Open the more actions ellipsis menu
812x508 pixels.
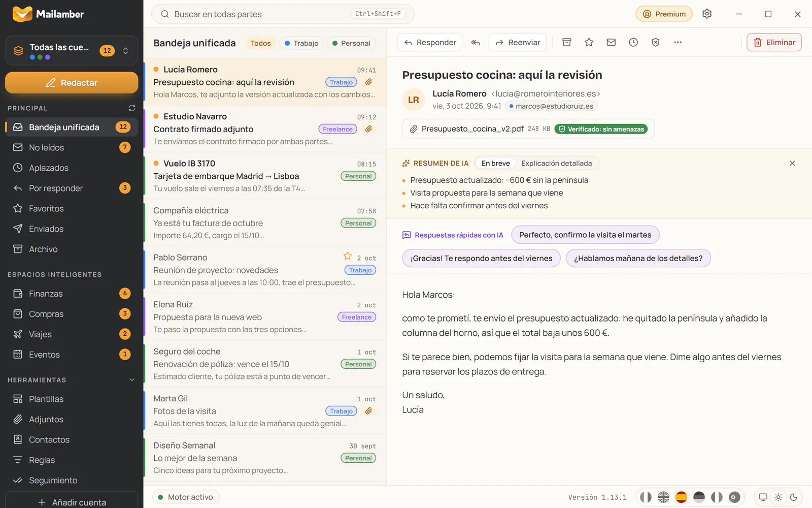pos(678,43)
